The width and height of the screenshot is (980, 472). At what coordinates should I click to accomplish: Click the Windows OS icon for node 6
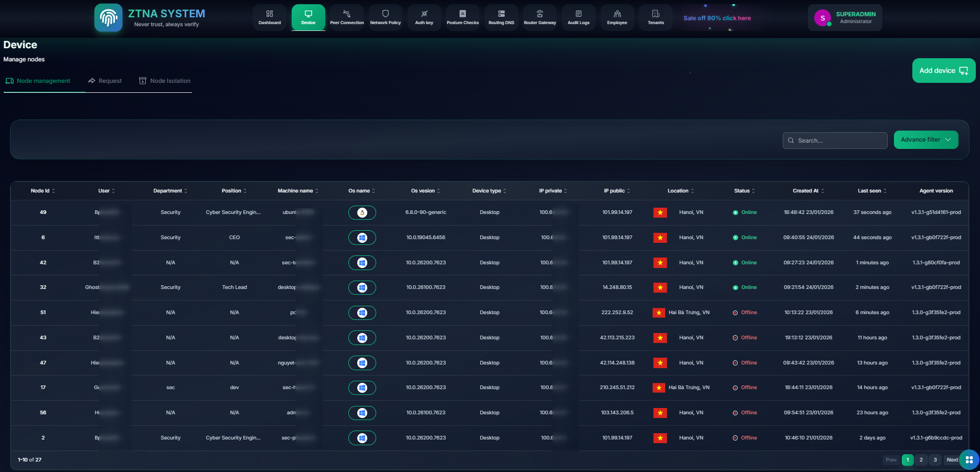click(x=362, y=238)
